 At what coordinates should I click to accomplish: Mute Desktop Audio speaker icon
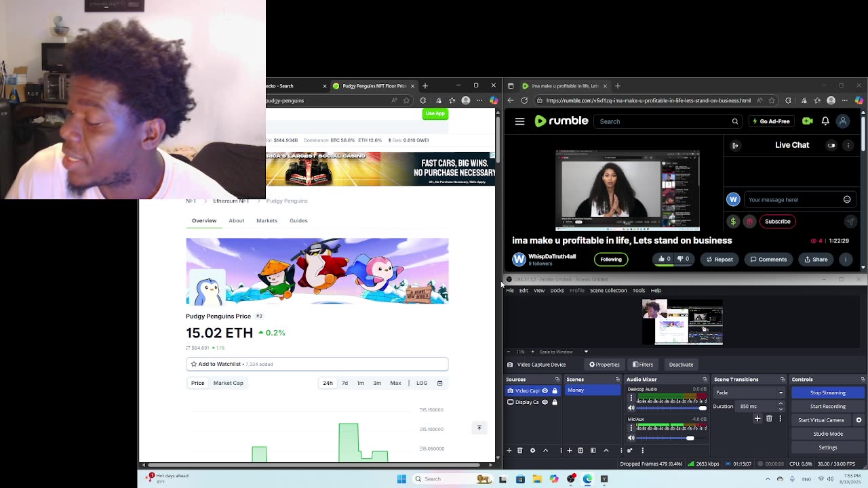(x=631, y=408)
